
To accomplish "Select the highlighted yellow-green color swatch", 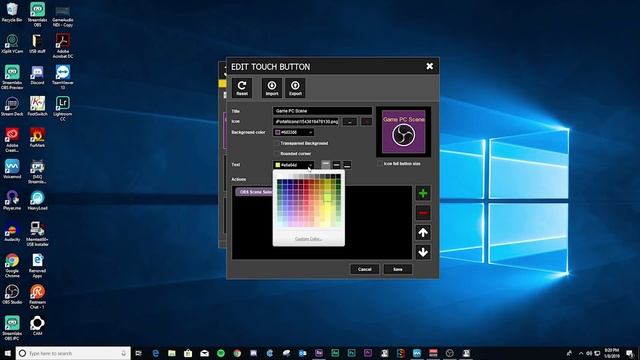I will (327, 198).
